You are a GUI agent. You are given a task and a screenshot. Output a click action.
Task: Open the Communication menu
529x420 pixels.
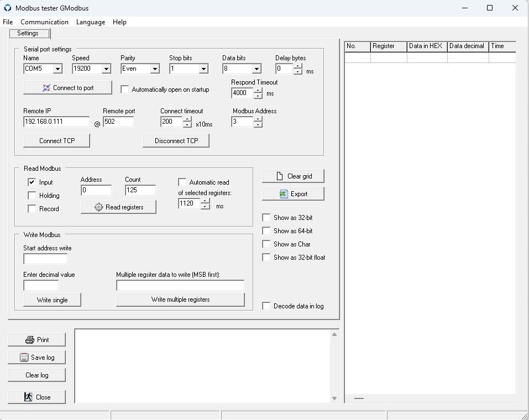point(45,22)
